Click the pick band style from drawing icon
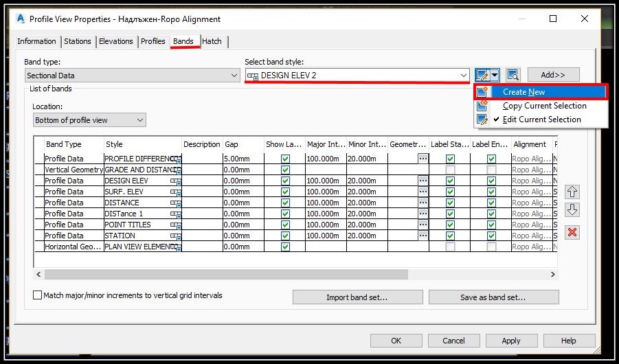The width and height of the screenshot is (619, 364). 513,75
